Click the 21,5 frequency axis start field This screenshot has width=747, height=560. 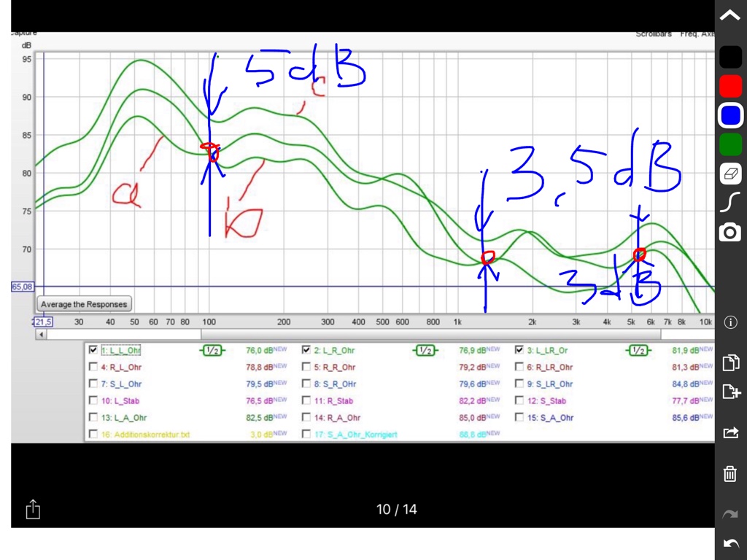(x=43, y=322)
